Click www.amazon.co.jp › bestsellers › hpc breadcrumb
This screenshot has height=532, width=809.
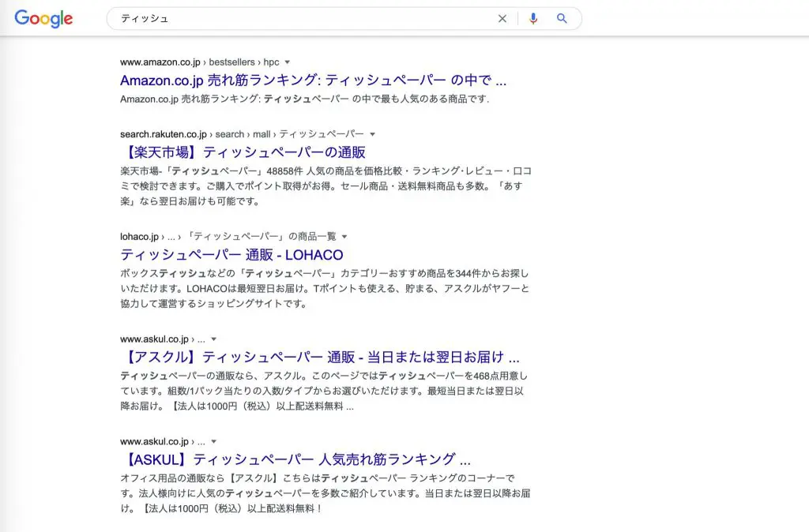point(200,62)
